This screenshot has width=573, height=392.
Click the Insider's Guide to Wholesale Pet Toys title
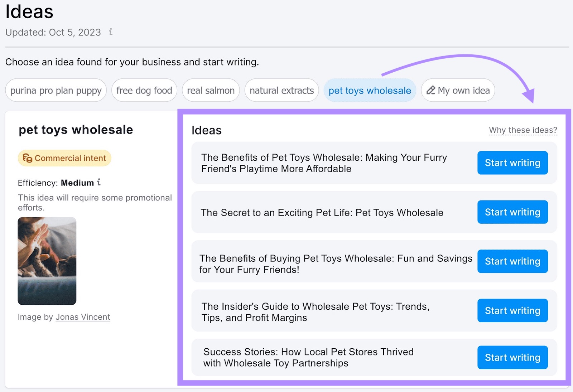[x=315, y=312]
